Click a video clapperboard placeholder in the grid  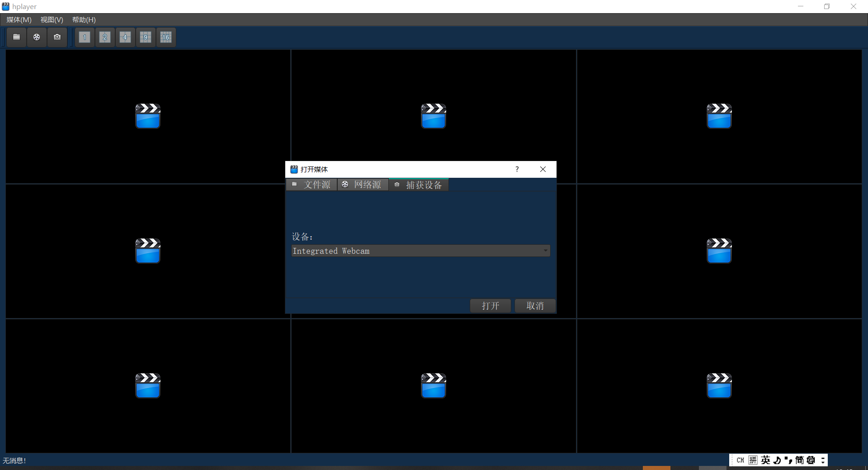coord(147,116)
